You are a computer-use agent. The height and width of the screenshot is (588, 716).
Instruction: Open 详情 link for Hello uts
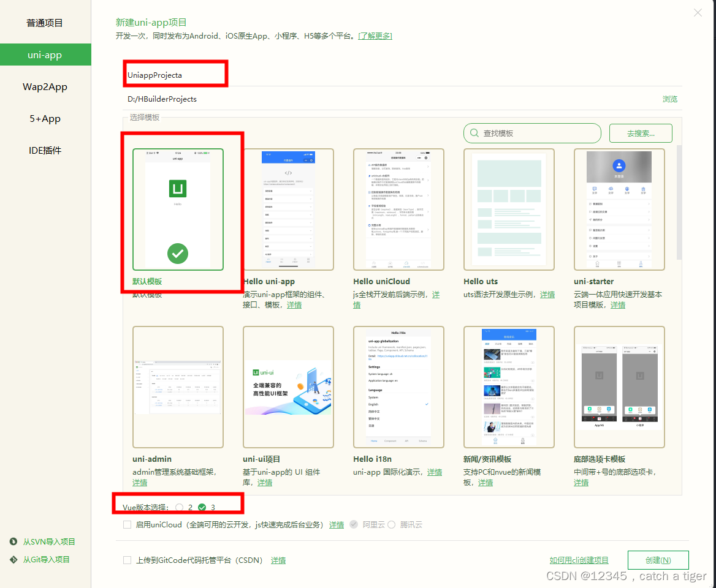click(547, 295)
